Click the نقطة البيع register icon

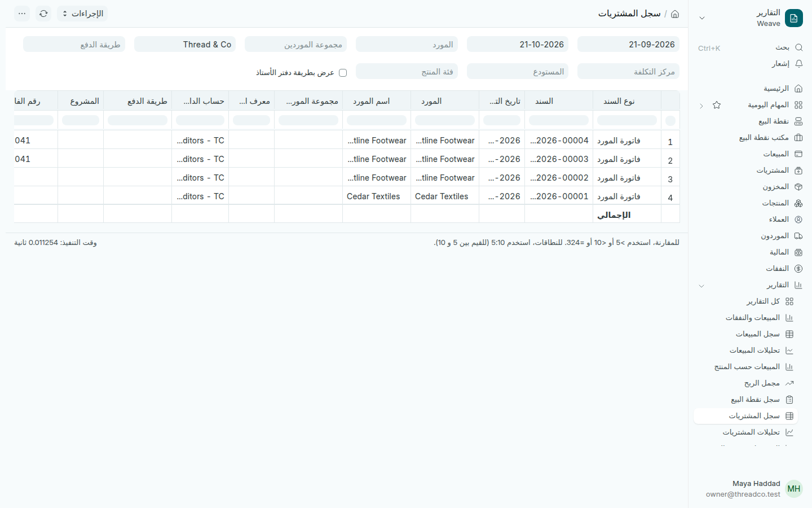(x=798, y=121)
